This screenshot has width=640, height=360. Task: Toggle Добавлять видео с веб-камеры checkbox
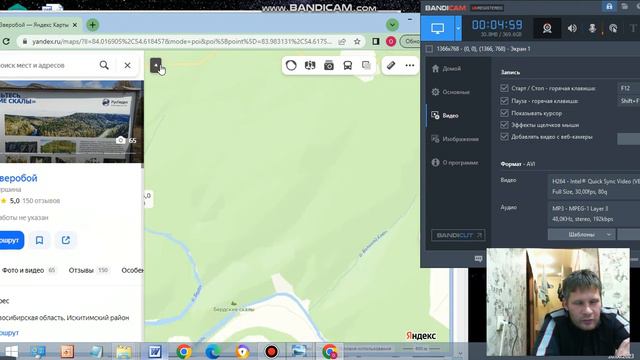[504, 137]
